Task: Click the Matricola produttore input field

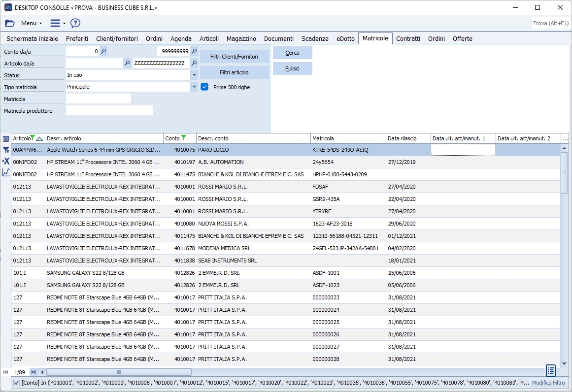Action: [109, 110]
